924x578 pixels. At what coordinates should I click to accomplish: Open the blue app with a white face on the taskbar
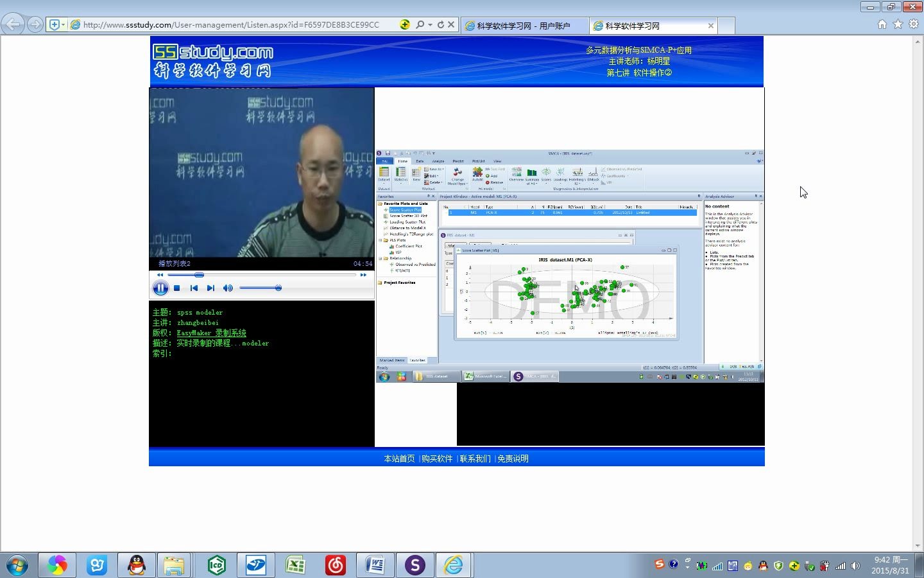point(97,565)
